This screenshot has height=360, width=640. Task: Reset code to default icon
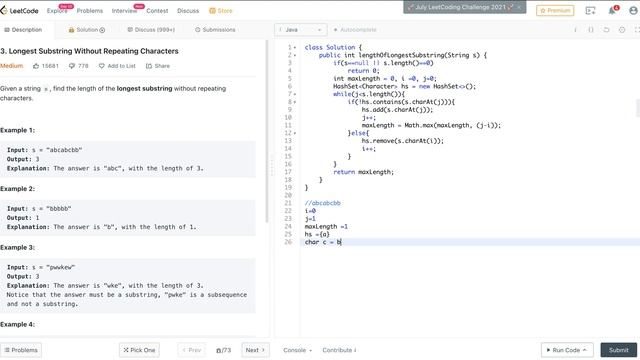tap(606, 30)
